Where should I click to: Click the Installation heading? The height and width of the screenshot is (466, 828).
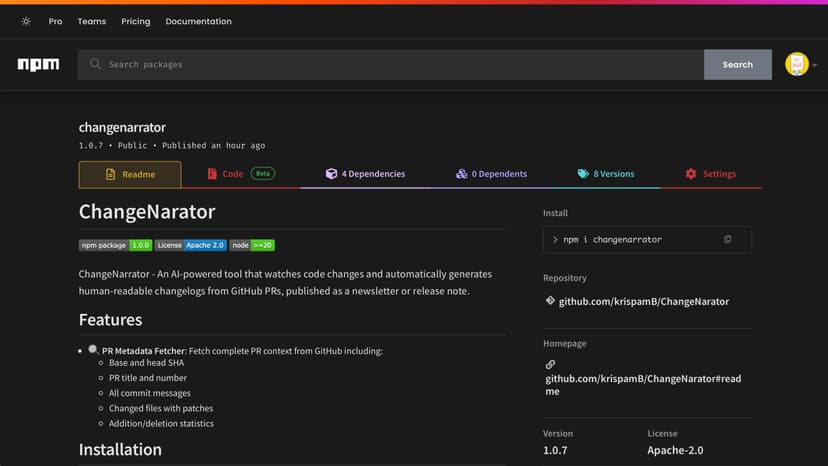(x=120, y=450)
